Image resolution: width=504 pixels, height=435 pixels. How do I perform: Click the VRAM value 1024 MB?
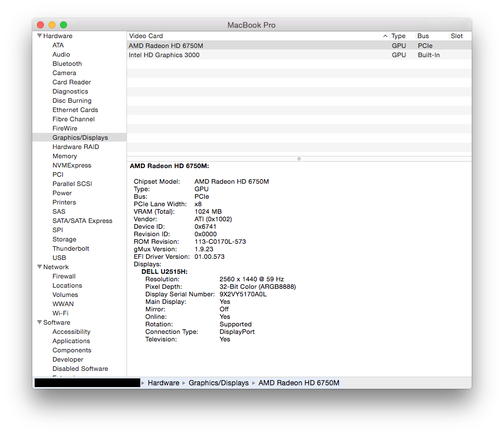tap(208, 211)
